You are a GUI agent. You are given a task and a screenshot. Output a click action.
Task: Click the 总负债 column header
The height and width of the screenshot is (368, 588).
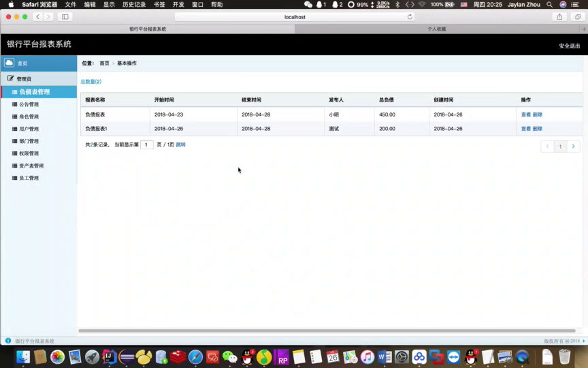pyautogui.click(x=387, y=100)
